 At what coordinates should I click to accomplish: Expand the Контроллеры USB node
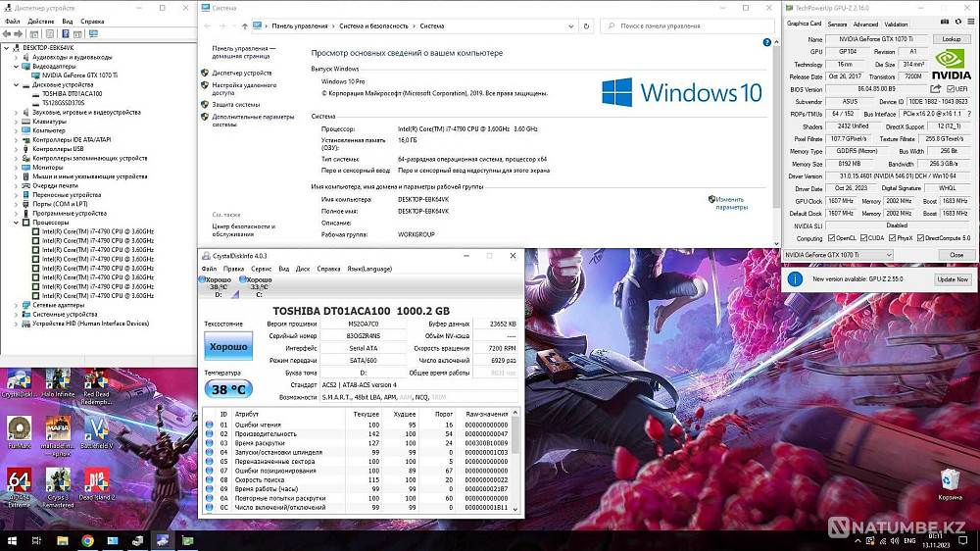[x=17, y=149]
